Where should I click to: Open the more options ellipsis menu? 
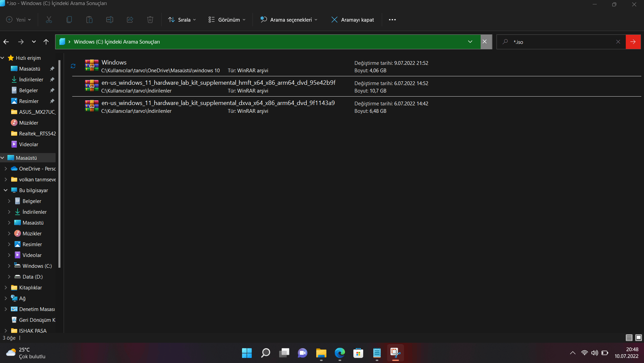click(392, 20)
